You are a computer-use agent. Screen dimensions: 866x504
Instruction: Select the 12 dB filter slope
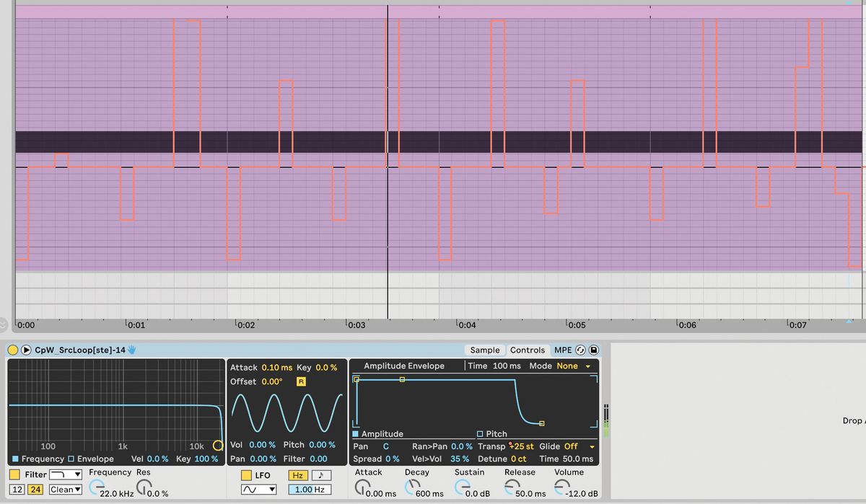click(x=17, y=490)
